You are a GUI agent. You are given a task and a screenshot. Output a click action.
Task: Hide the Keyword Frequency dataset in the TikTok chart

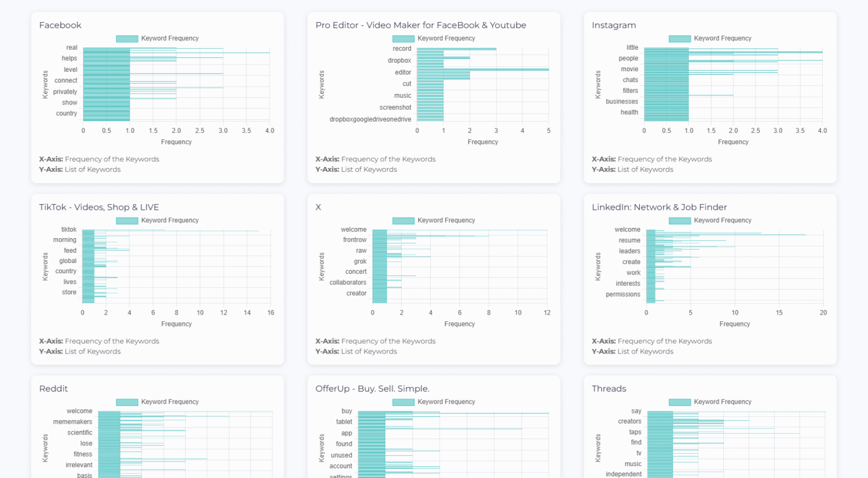[158, 221]
